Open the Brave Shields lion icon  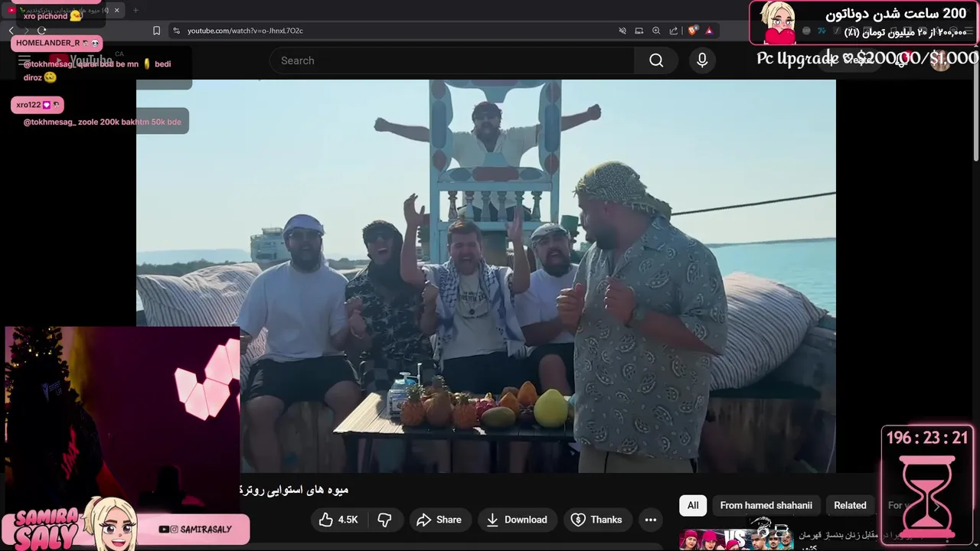pyautogui.click(x=692, y=31)
